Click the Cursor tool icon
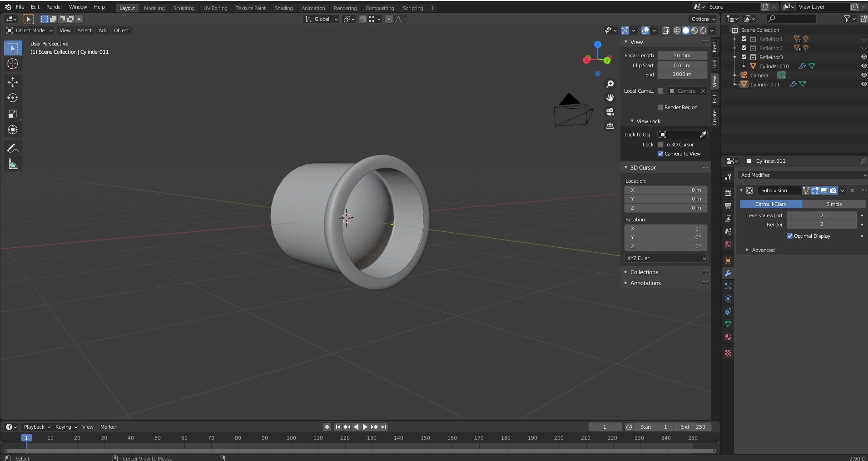The width and height of the screenshot is (868, 461). point(13,64)
